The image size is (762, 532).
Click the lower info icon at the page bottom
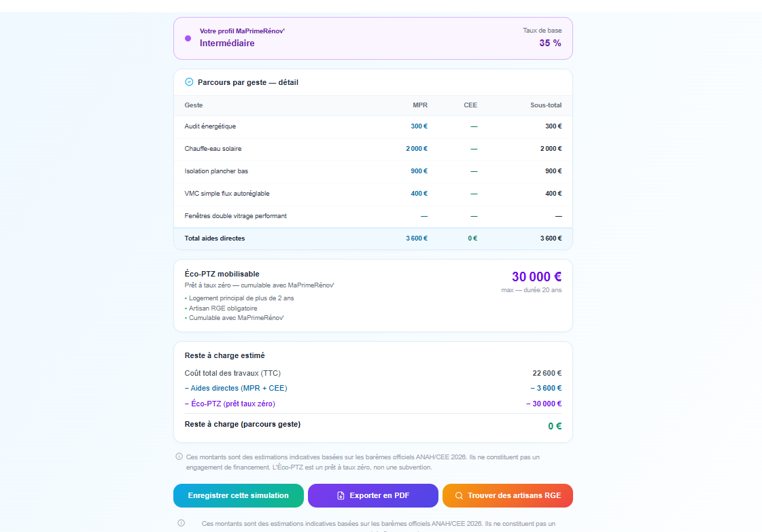click(x=181, y=523)
